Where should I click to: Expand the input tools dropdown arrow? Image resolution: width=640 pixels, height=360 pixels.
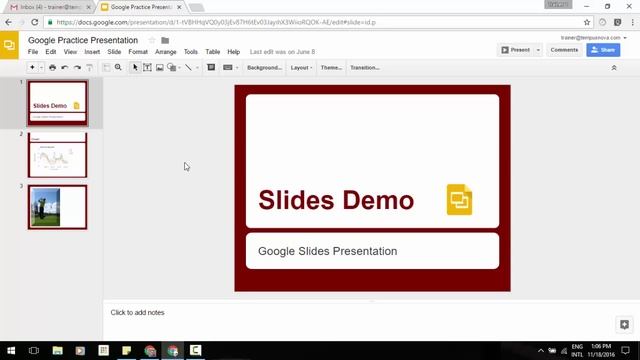(237, 68)
